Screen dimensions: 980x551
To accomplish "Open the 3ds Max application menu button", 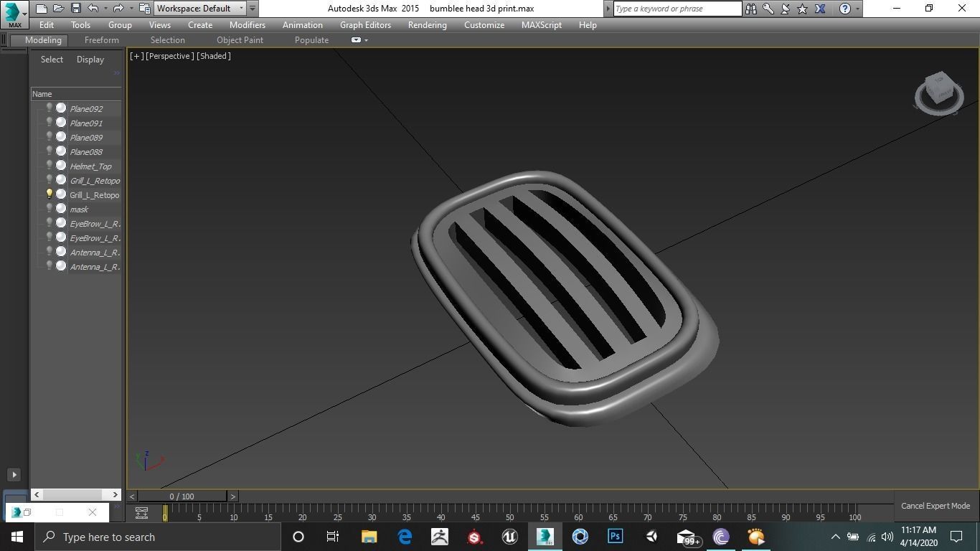I will coord(14,13).
